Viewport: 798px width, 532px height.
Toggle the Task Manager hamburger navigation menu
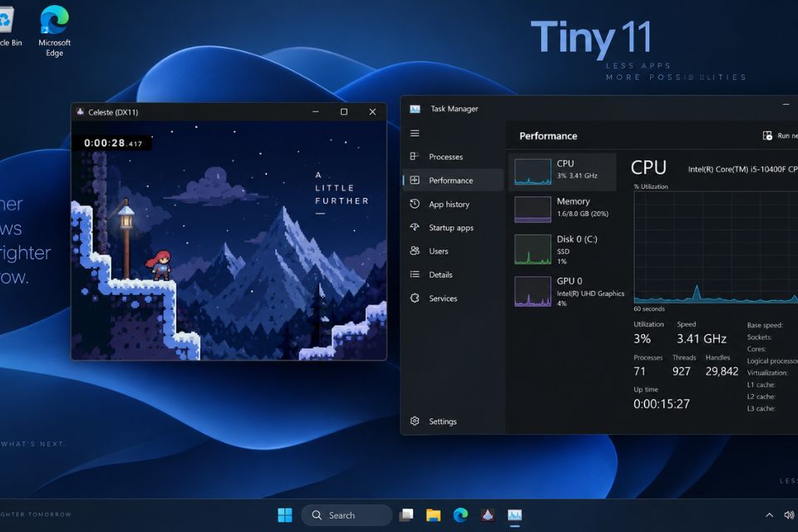tap(415, 133)
